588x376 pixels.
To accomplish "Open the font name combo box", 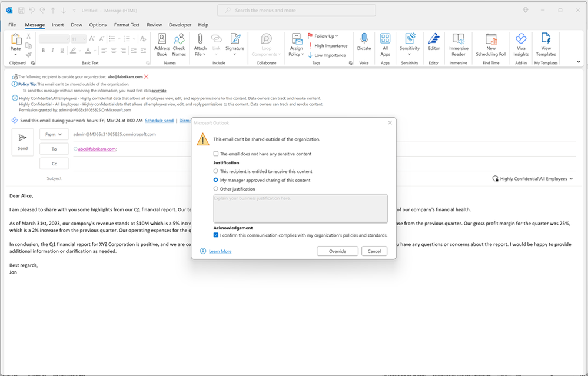I will 54,39.
